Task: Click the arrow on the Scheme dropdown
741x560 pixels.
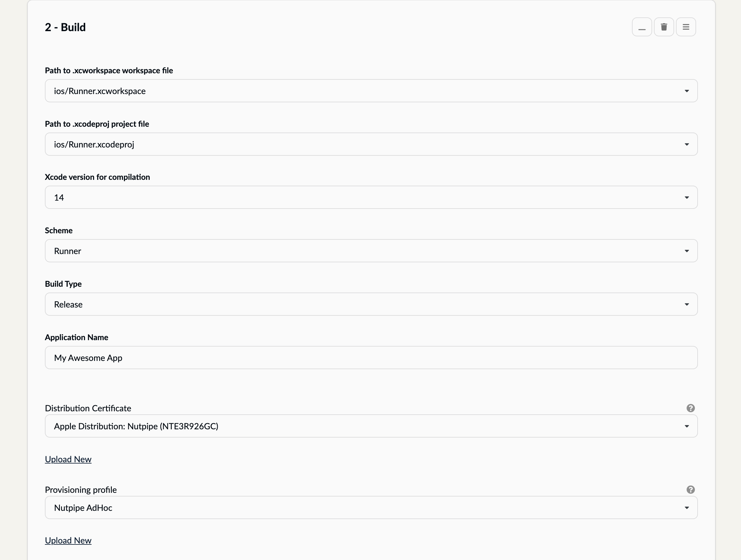Action: click(686, 251)
